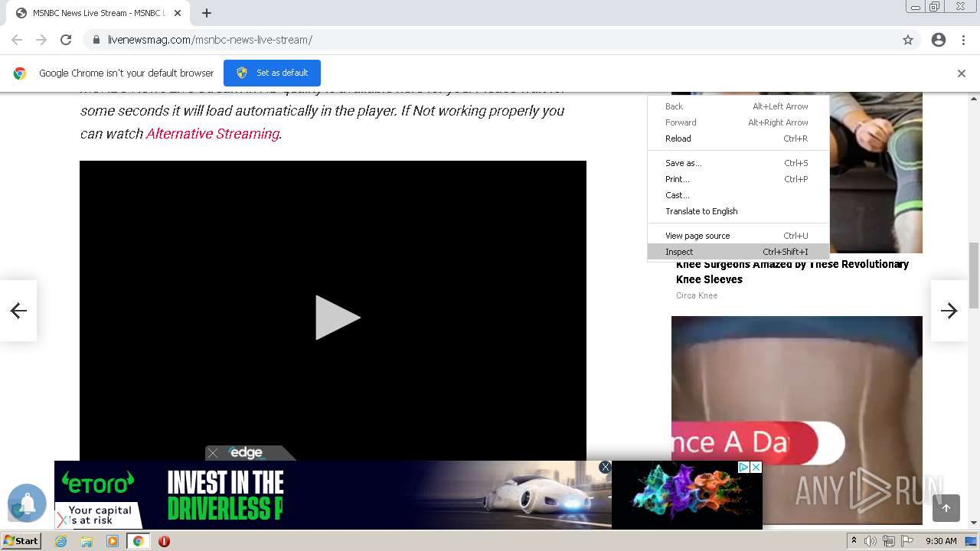The height and width of the screenshot is (551, 980).
Task: Choose Reload in the context menu
Action: point(738,139)
